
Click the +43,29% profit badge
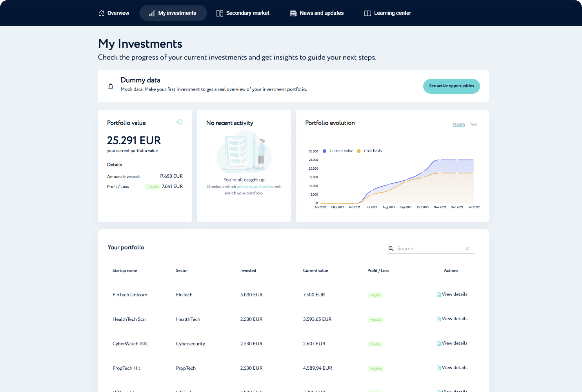pyautogui.click(x=153, y=187)
